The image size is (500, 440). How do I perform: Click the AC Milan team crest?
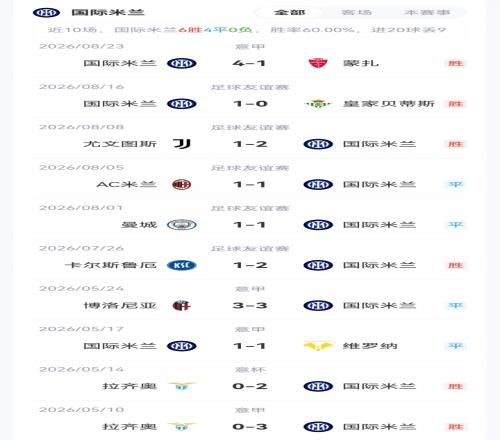click(182, 184)
